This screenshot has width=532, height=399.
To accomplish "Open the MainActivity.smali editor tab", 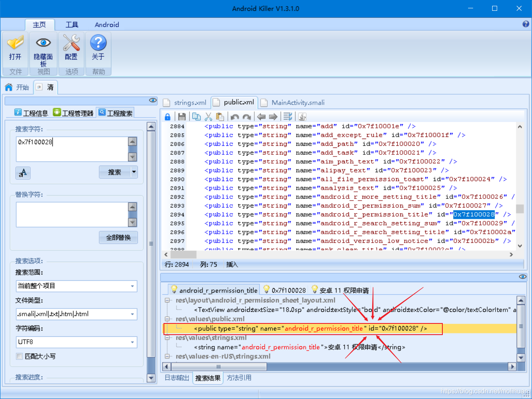I will (x=293, y=103).
